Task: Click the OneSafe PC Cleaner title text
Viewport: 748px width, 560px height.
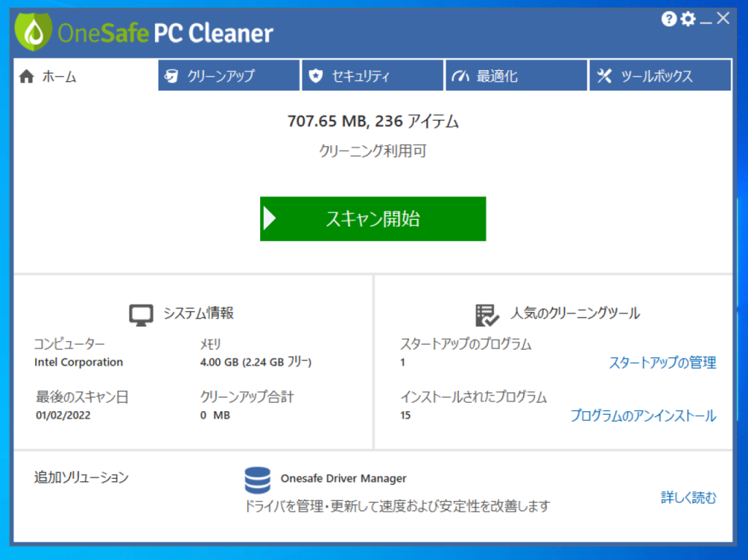Action: pyautogui.click(x=165, y=34)
